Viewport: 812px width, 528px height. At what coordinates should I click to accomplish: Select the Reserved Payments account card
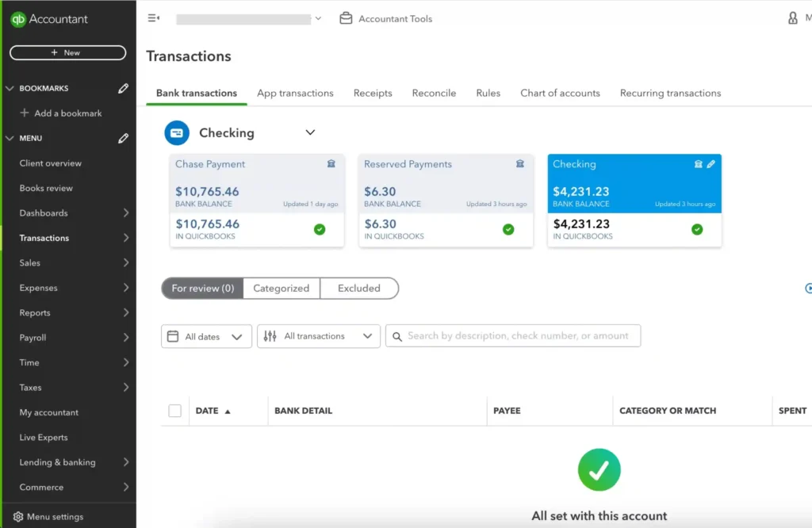pyautogui.click(x=446, y=201)
